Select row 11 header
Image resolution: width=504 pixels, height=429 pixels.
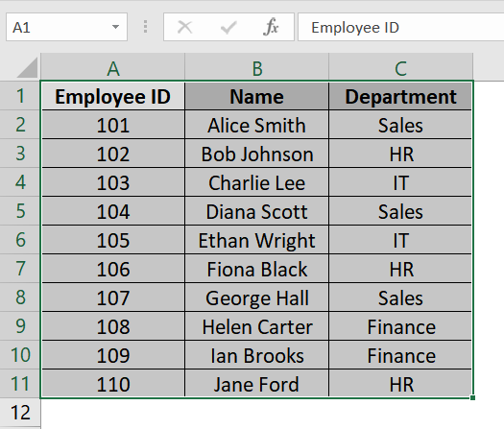click(20, 384)
